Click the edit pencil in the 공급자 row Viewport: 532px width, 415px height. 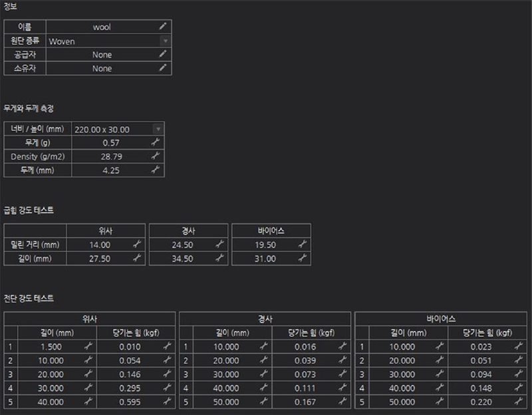pyautogui.click(x=163, y=55)
